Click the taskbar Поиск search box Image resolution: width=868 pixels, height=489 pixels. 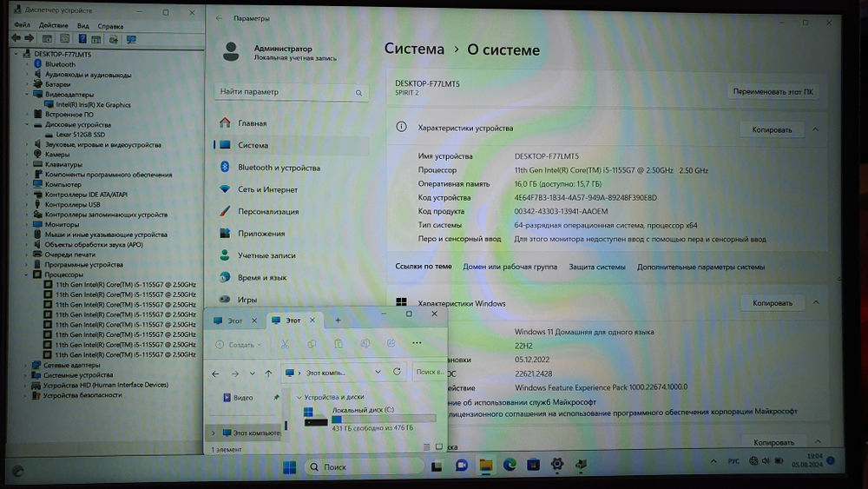[365, 467]
